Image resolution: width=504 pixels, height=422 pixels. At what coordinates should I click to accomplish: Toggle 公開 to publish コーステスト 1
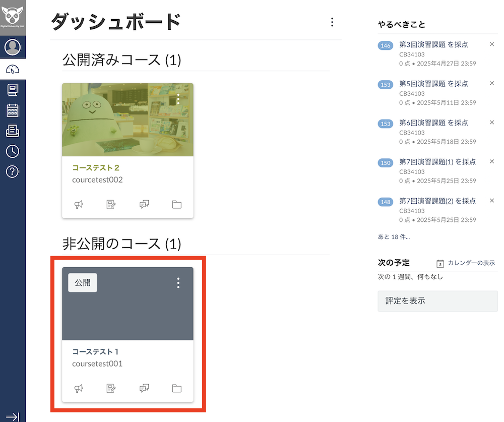pyautogui.click(x=82, y=282)
